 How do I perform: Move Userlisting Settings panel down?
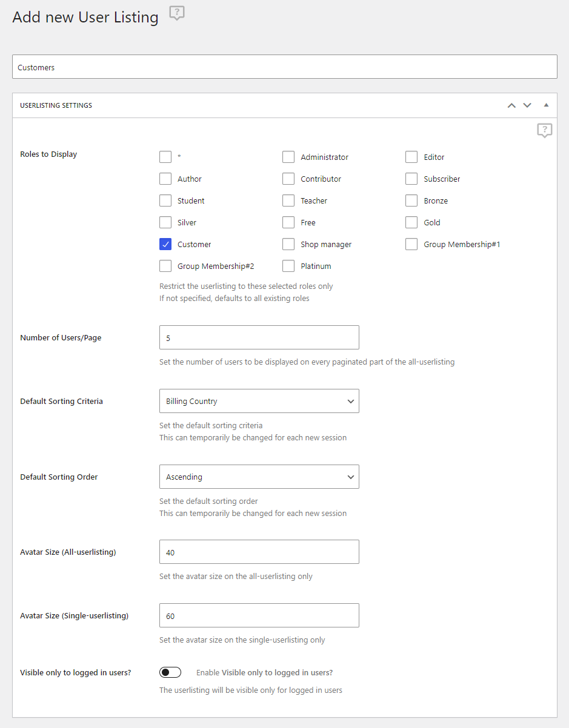click(x=527, y=105)
